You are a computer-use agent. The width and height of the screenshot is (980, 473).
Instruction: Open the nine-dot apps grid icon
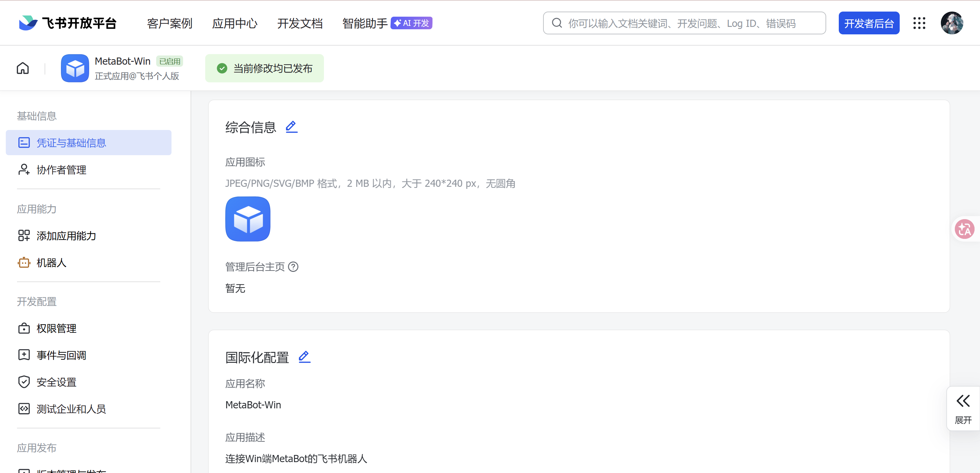[x=919, y=23]
